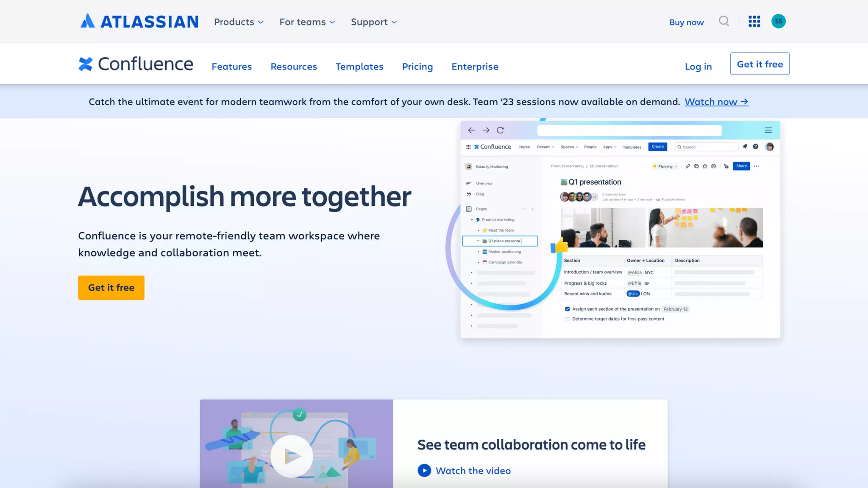The height and width of the screenshot is (488, 868).
Task: Go to the Pricing page
Action: coord(417,67)
